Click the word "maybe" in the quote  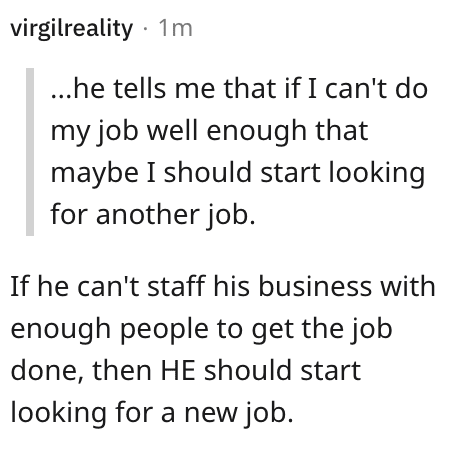click(94, 174)
